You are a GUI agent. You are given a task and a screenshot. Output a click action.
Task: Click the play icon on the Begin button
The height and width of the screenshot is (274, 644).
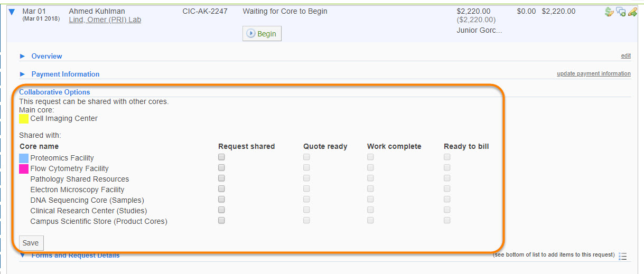[x=251, y=34]
